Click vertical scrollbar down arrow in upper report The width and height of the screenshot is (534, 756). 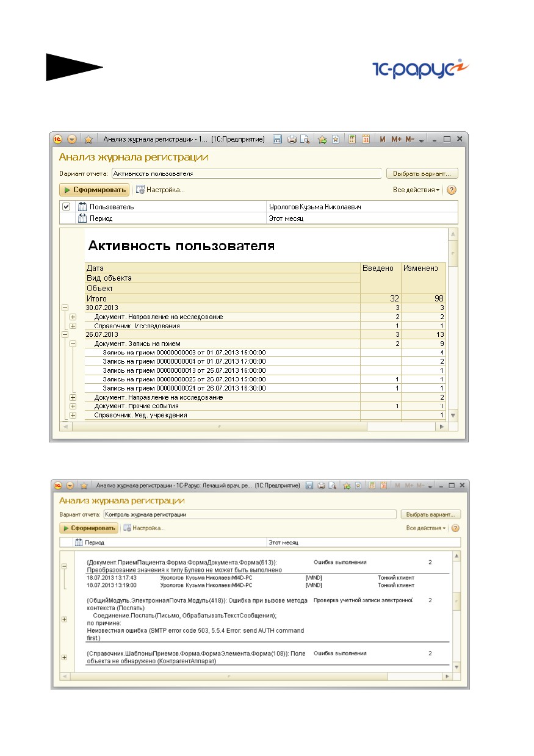[x=452, y=415]
